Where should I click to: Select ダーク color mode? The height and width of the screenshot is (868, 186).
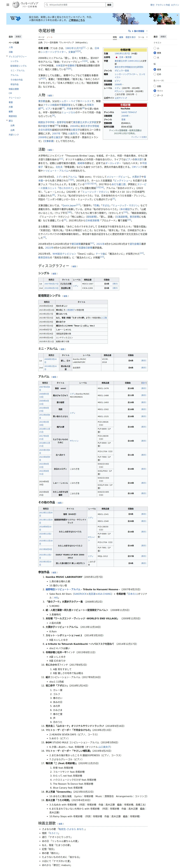click(155, 95)
